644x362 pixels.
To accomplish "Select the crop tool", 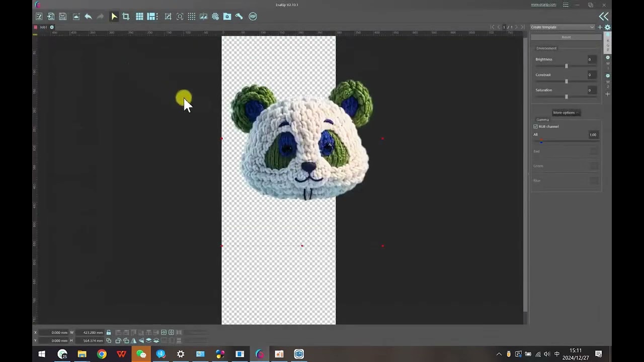I will pos(126,17).
